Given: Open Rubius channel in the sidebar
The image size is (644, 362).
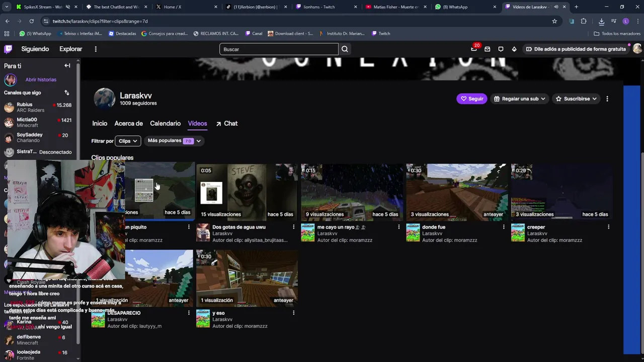Looking at the screenshot, I should [38, 107].
